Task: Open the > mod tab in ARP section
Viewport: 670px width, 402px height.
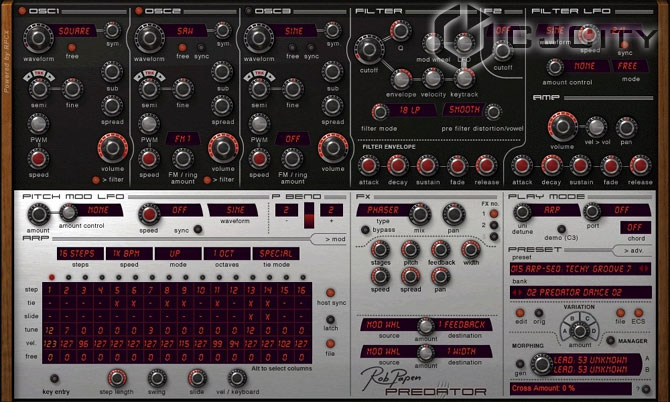Action: [x=332, y=239]
